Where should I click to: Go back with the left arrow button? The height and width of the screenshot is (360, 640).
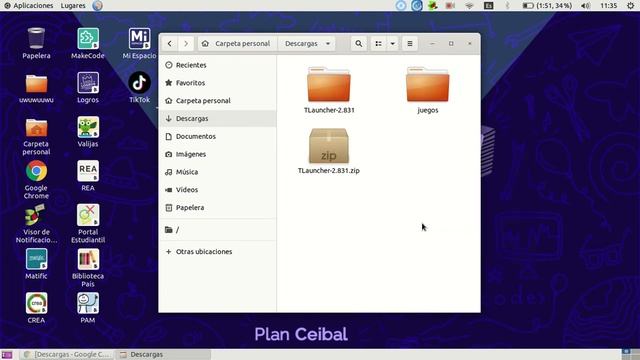[x=169, y=44]
